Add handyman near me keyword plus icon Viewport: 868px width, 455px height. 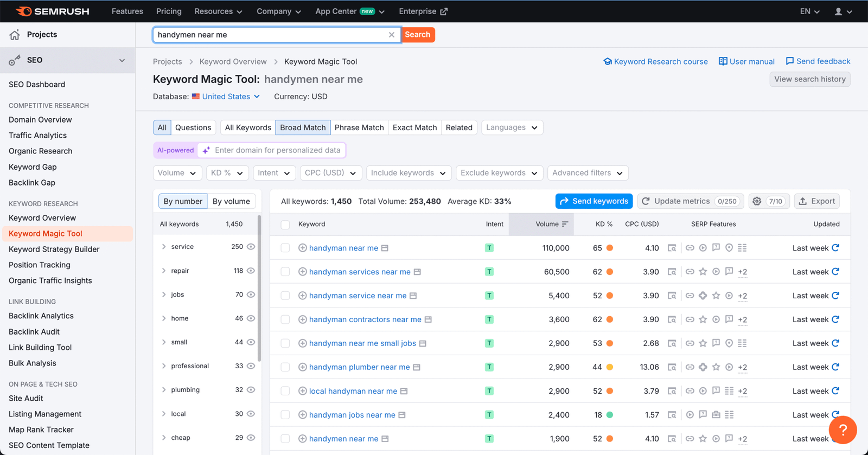coord(303,248)
